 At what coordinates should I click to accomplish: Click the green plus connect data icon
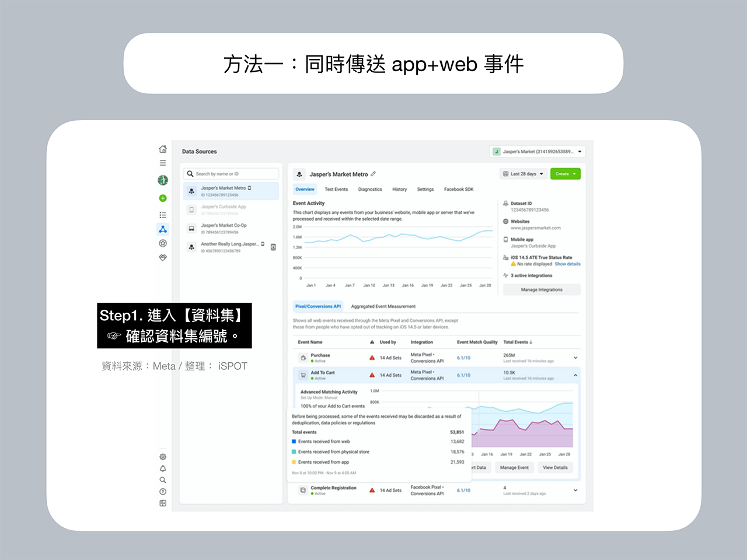[x=163, y=198]
